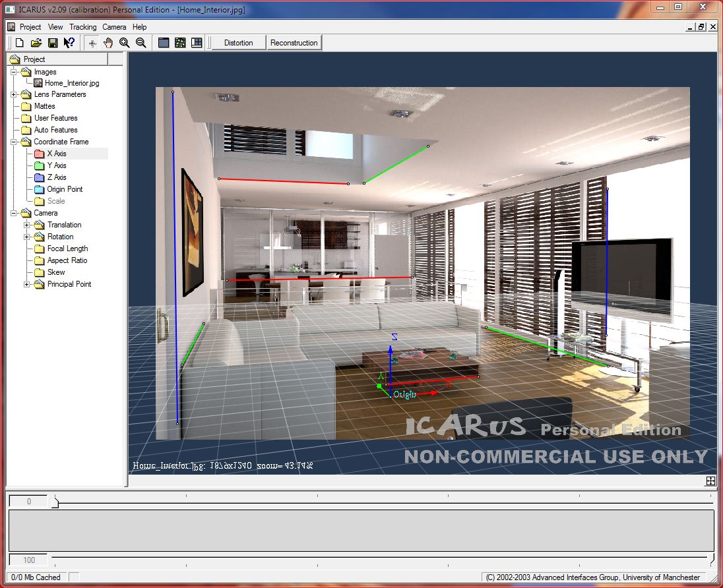Image resolution: width=723 pixels, height=588 pixels.
Task: Select the crosshair feature tool
Action: (x=92, y=43)
